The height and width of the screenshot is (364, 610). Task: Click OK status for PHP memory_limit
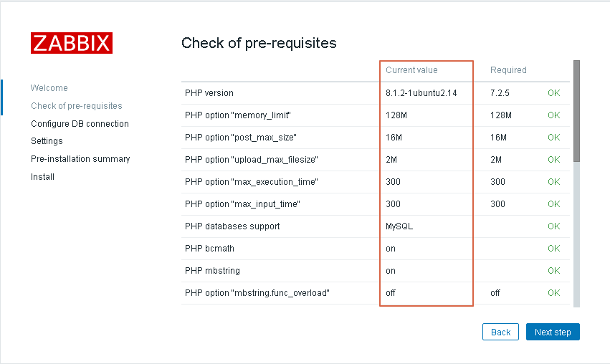[x=553, y=115]
